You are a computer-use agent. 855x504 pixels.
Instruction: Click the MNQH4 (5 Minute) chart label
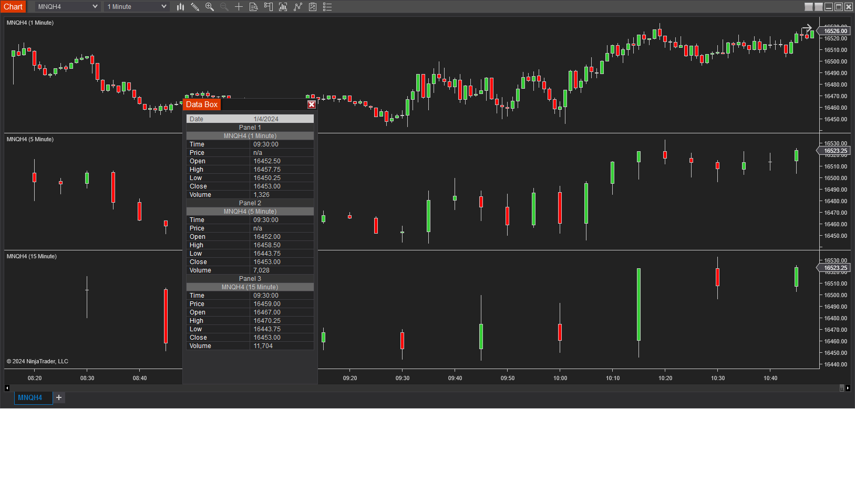30,139
